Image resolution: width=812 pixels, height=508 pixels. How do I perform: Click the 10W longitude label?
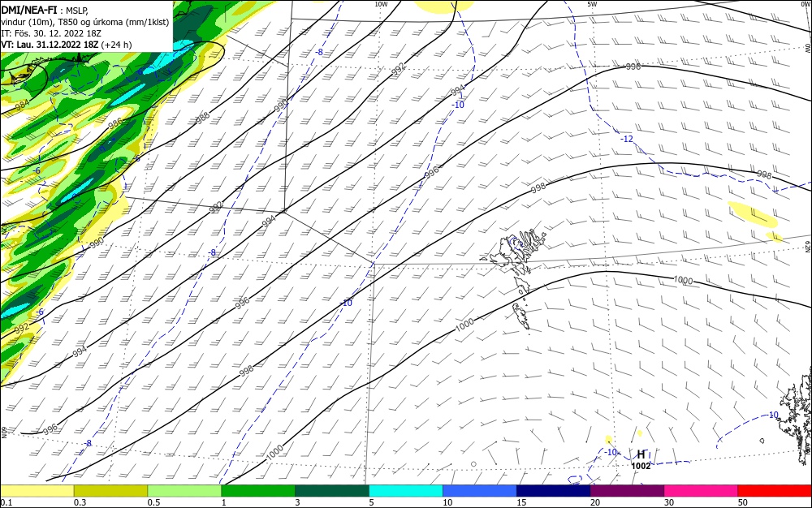(x=381, y=4)
